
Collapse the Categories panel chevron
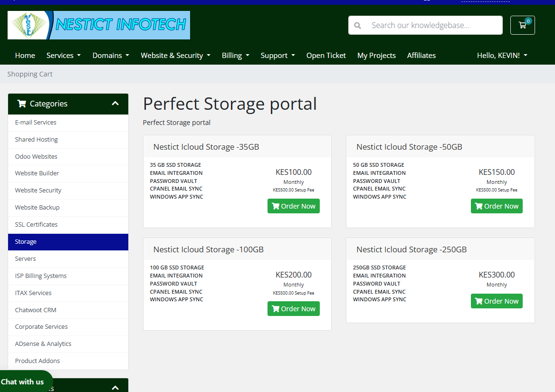(115, 103)
